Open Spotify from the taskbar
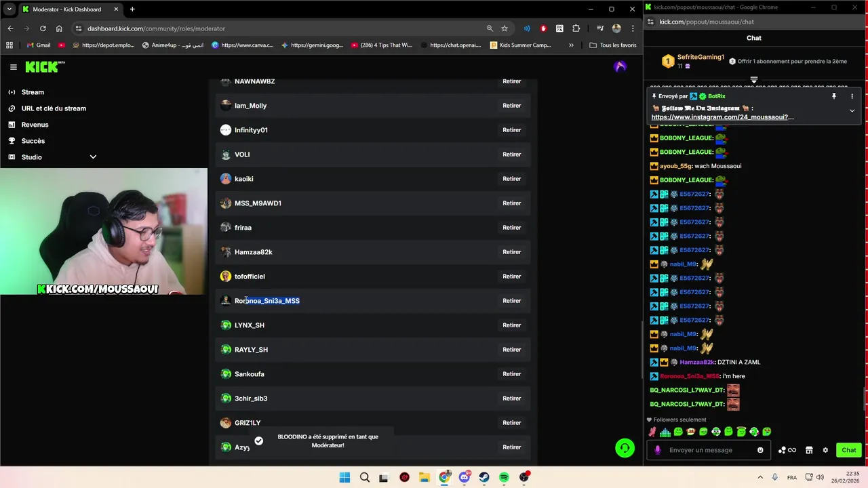The height and width of the screenshot is (488, 868). [504, 477]
